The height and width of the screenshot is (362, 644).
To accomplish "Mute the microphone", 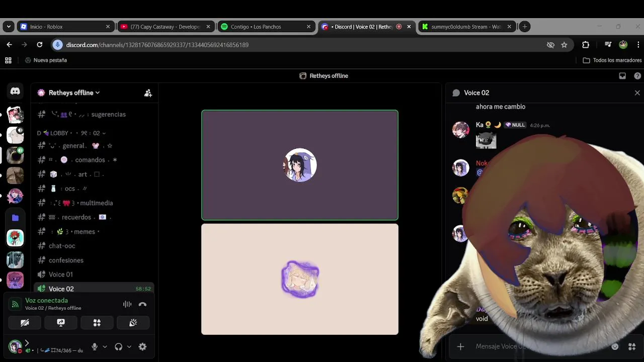I will pos(94,346).
